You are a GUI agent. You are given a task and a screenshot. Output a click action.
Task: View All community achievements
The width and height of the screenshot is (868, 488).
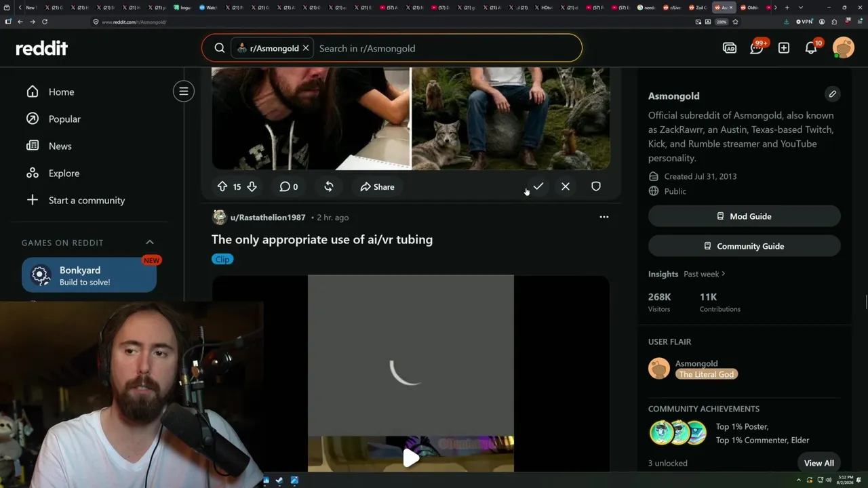click(x=819, y=463)
